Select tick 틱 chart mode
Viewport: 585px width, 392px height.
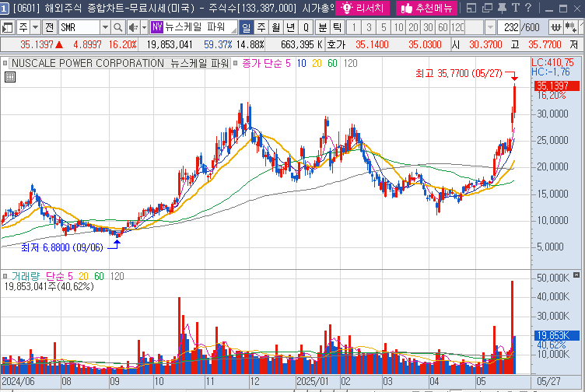click(x=337, y=27)
